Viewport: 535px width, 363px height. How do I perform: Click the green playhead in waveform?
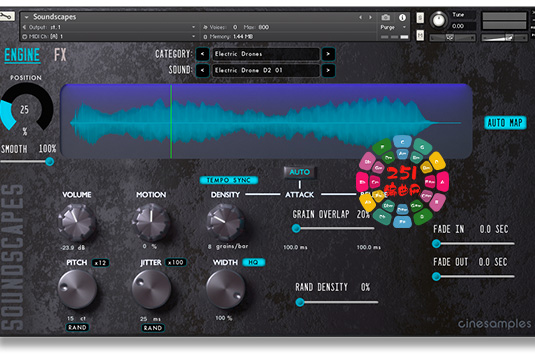click(x=171, y=121)
